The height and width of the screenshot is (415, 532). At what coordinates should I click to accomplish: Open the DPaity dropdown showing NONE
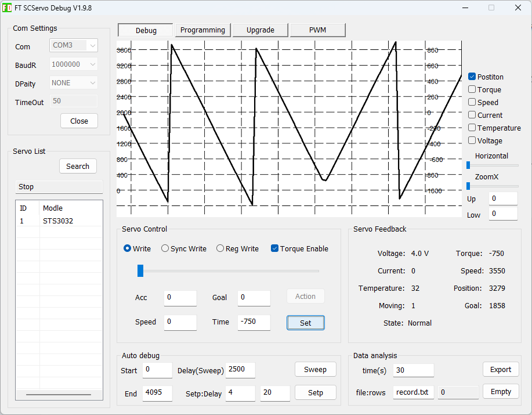click(x=74, y=83)
